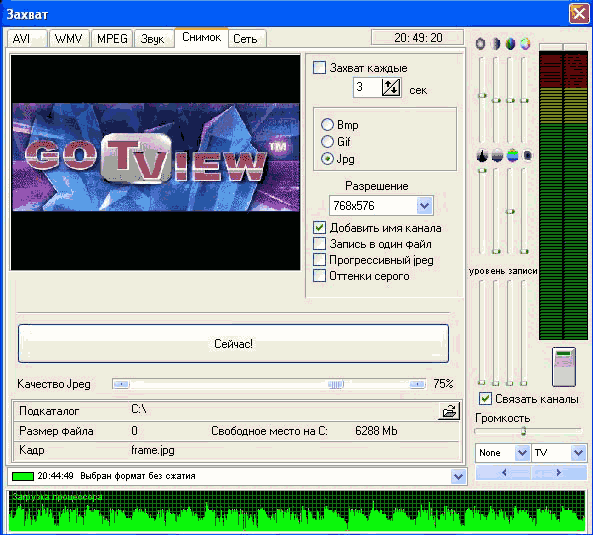The image size is (593, 535).
Task: Click the Качество Jpeg slider thumb
Action: click(336, 384)
